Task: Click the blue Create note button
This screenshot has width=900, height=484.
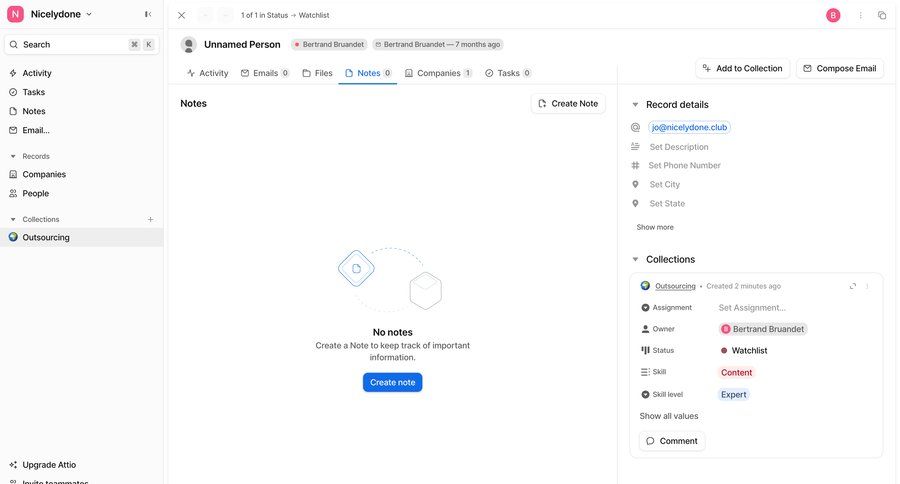Action: coord(393,382)
